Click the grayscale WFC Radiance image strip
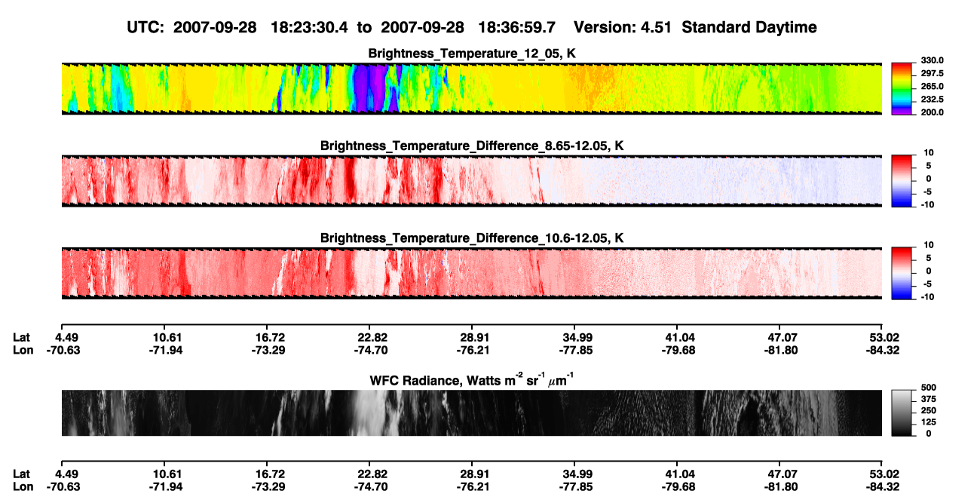980x503 pixels. click(x=472, y=413)
